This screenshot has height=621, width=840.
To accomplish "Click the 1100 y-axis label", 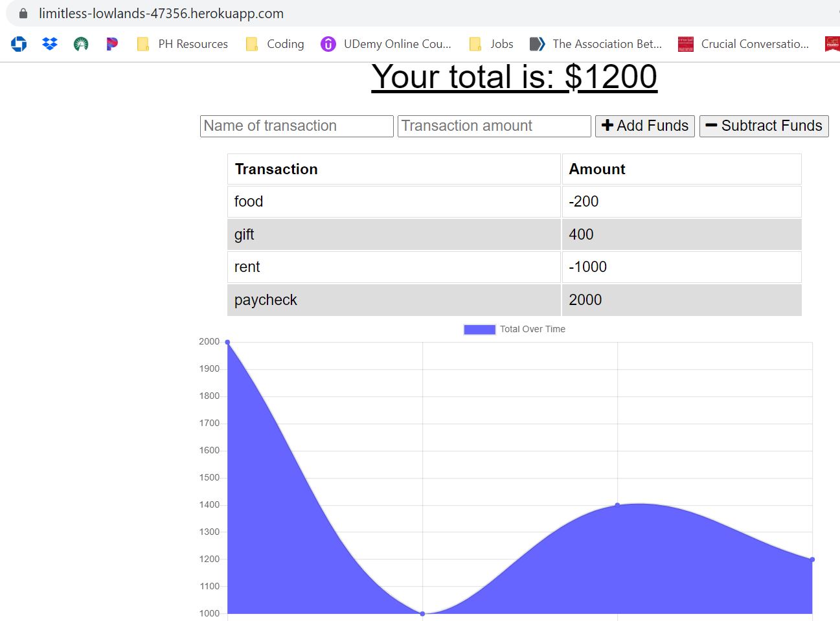I will click(209, 586).
